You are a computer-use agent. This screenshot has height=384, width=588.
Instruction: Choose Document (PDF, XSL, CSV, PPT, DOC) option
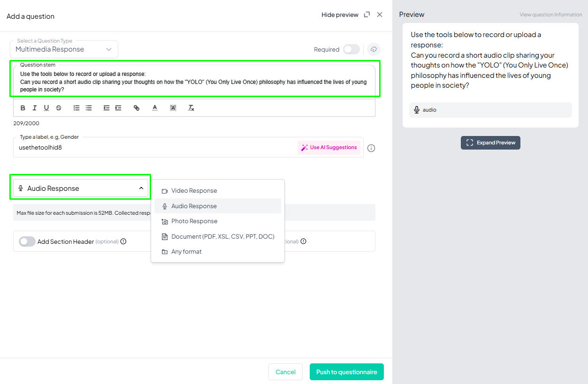click(218, 236)
